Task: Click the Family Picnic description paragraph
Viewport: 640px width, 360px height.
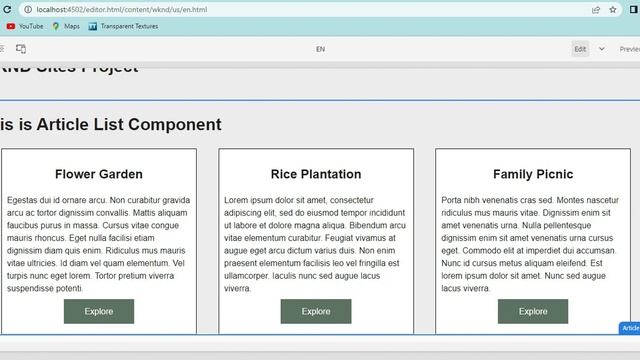Action: pyautogui.click(x=531, y=244)
